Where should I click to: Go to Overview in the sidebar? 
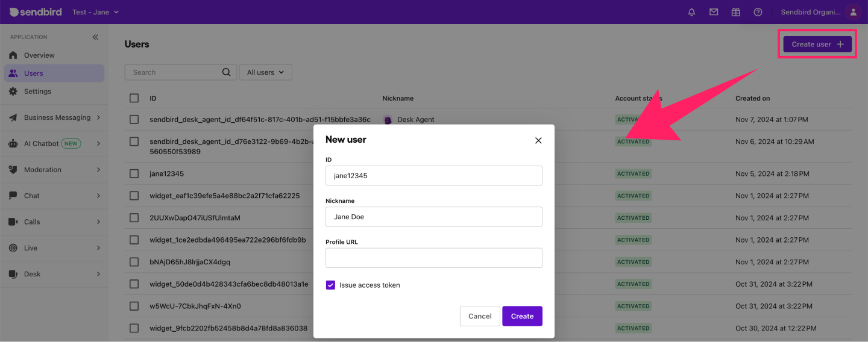pos(39,55)
